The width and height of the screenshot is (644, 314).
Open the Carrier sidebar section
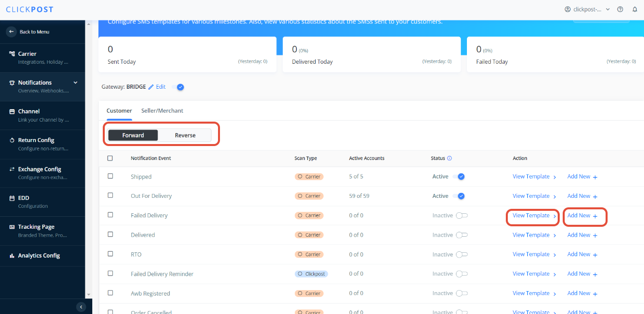(x=42, y=58)
